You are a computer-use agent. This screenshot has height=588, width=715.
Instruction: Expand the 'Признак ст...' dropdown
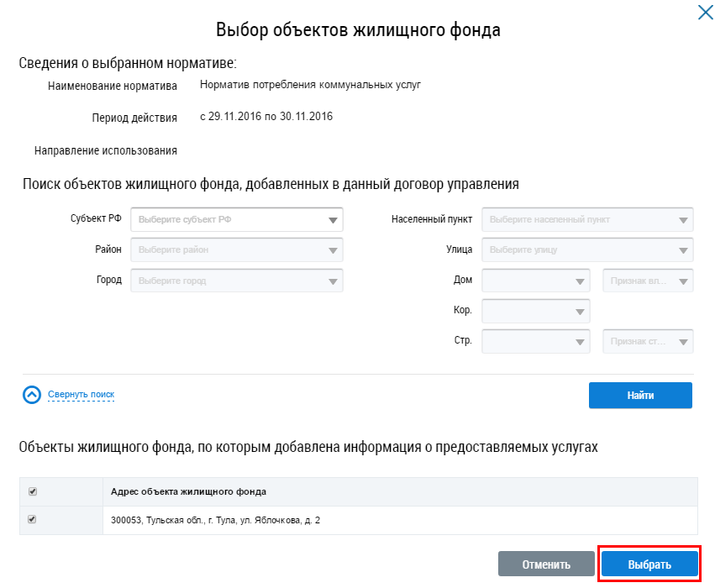[648, 341]
